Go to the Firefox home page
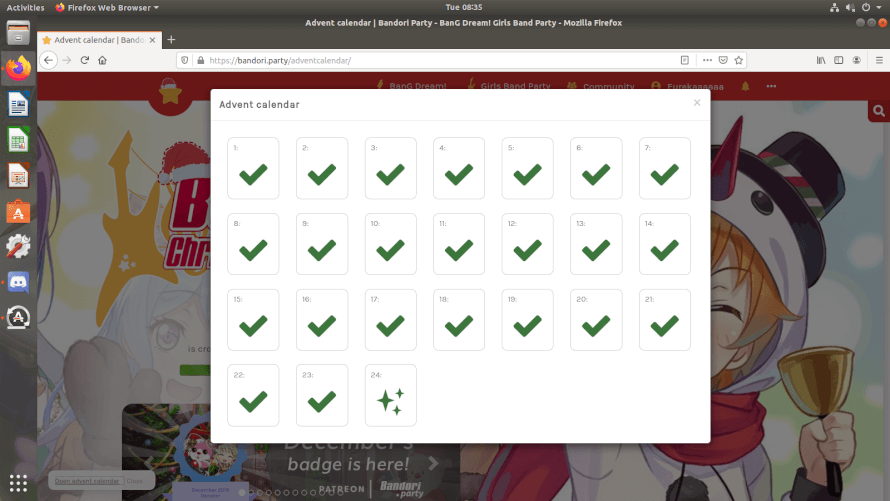Screen dimensions: 890x501 coord(104,61)
